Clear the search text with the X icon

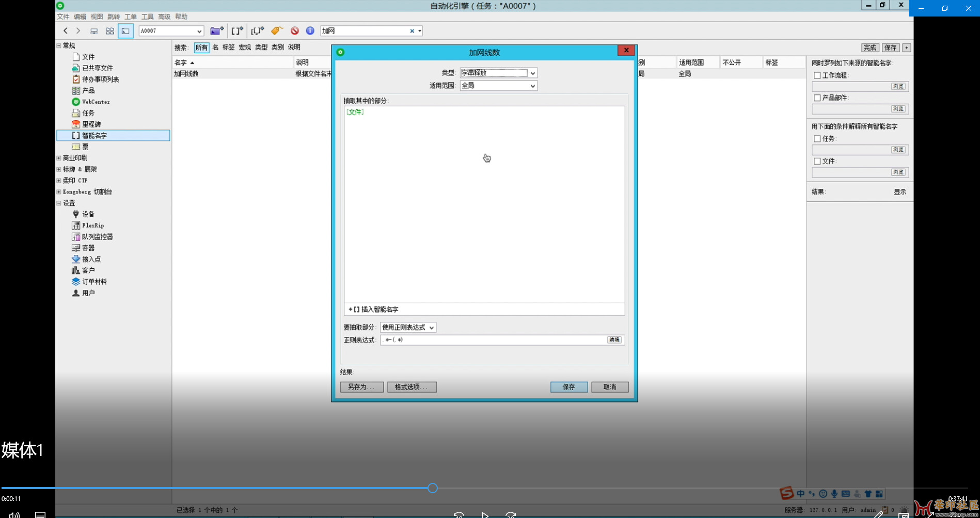(x=412, y=31)
